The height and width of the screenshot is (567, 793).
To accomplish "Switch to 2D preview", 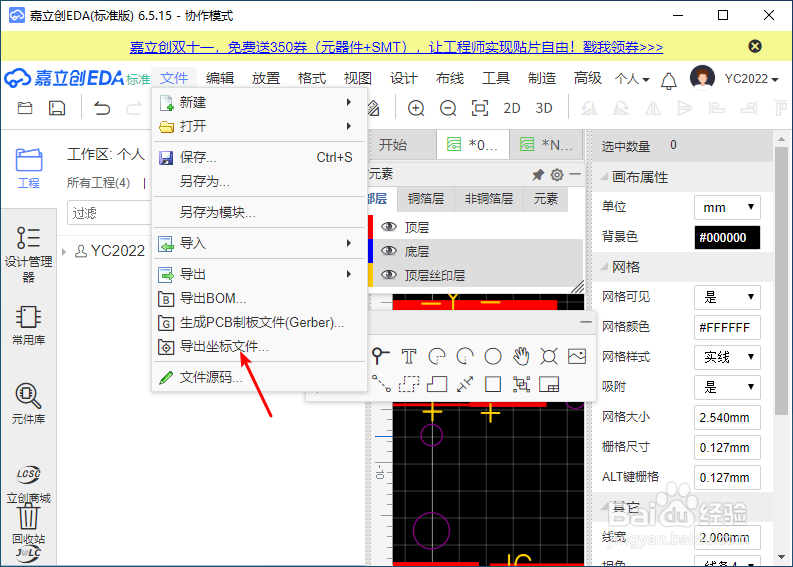I will click(x=512, y=108).
